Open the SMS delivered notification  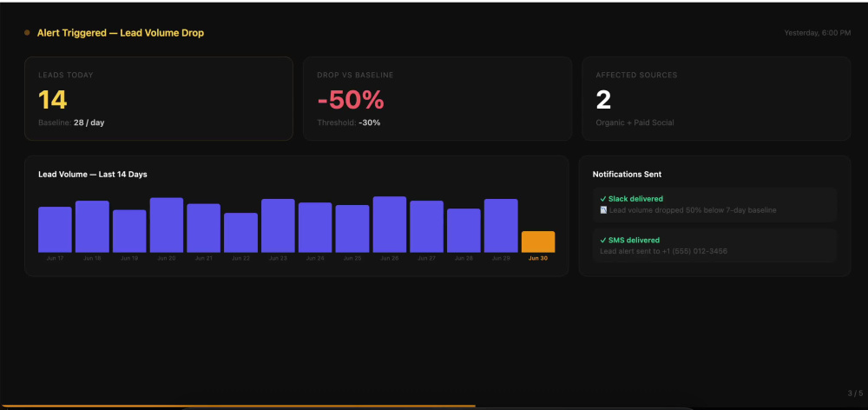714,246
